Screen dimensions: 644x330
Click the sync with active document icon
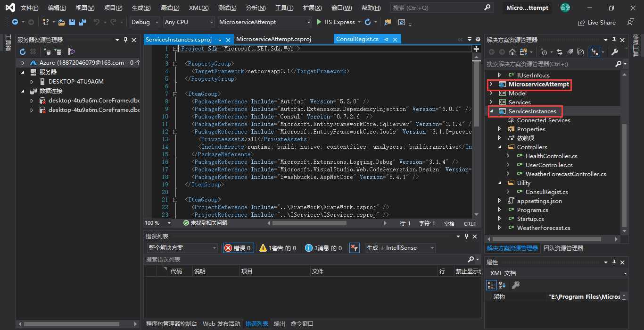560,52
